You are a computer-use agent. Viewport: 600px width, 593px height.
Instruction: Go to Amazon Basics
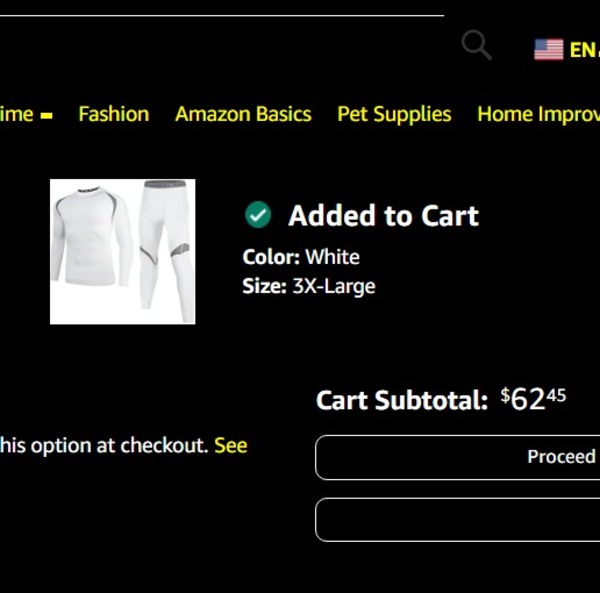pyautogui.click(x=243, y=114)
